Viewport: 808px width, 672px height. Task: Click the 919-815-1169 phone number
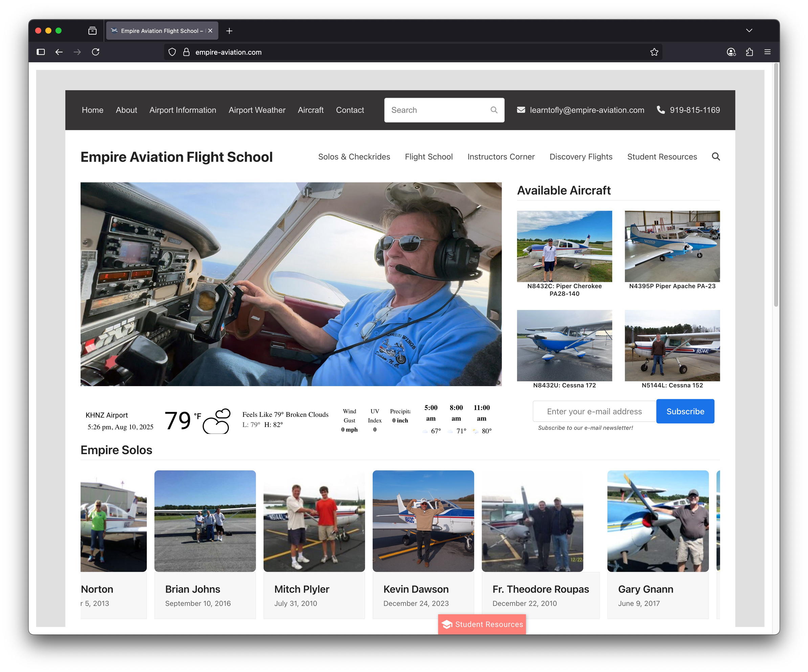pos(695,110)
